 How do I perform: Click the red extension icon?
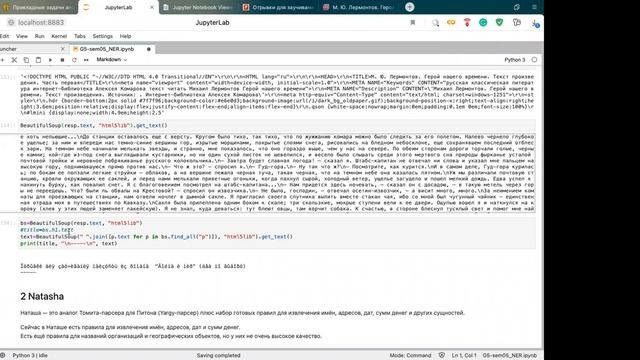(467, 23)
